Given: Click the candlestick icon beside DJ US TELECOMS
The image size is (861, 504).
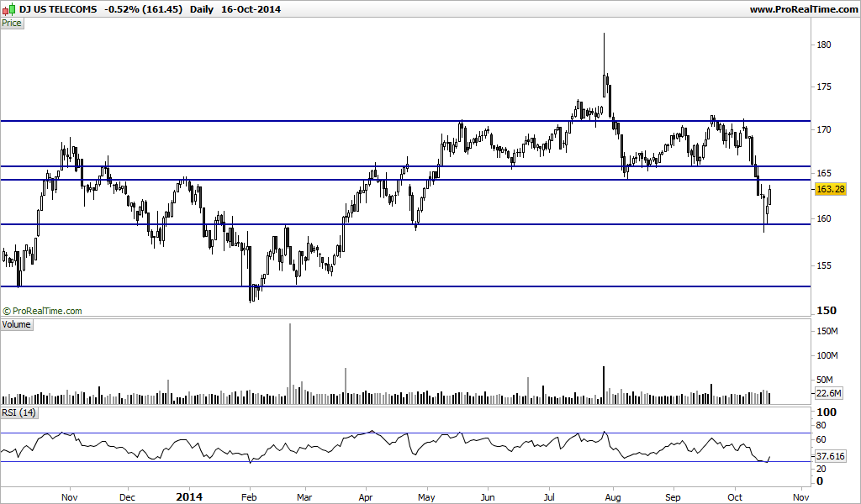Looking at the screenshot, I should [8, 8].
